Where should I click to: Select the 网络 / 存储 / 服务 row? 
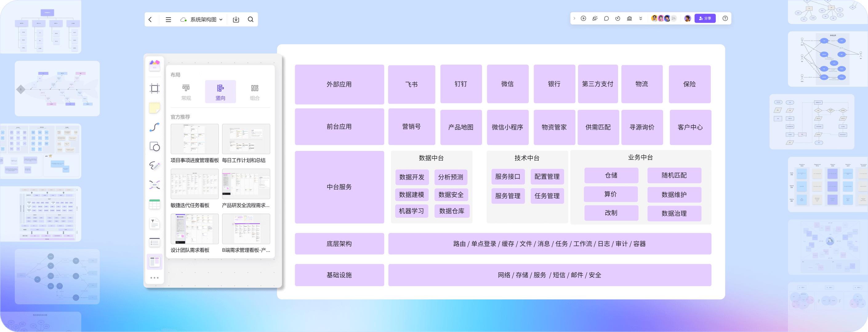(x=549, y=275)
